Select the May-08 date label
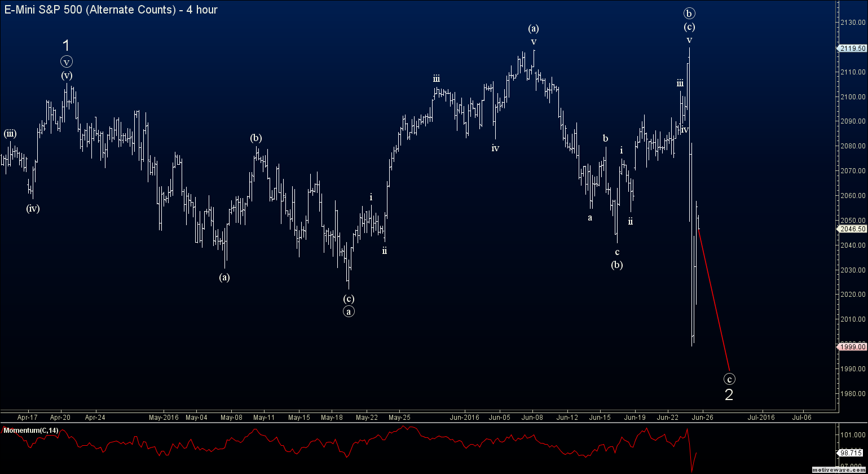This screenshot has height=474, width=868. click(231, 418)
